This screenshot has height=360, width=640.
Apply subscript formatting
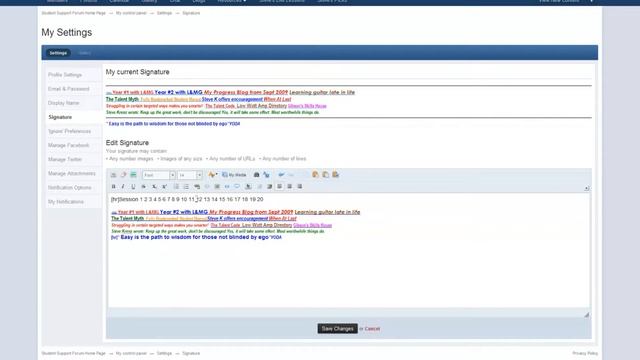(x=154, y=187)
